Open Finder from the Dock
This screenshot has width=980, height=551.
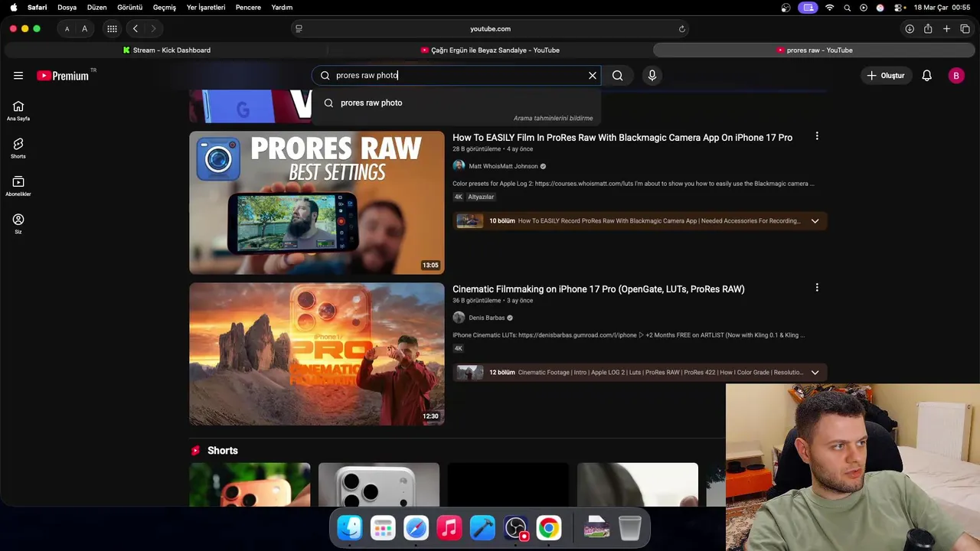[x=350, y=528]
